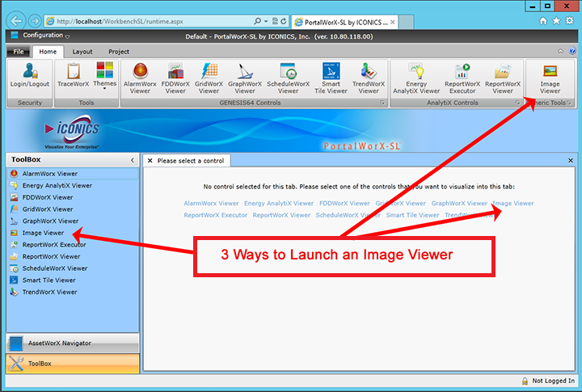Go forward in the browser
Screen dimensions: 582x392
35,21
